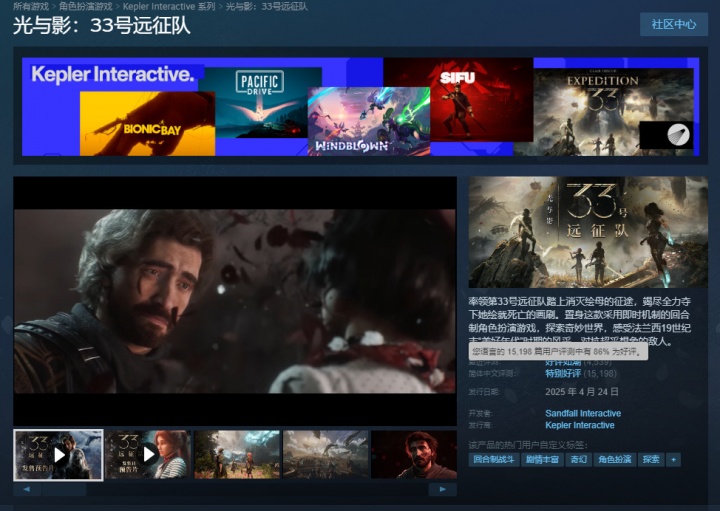Open the 社区中心 community hub
Viewport: 720px width, 511px height.
[x=674, y=24]
